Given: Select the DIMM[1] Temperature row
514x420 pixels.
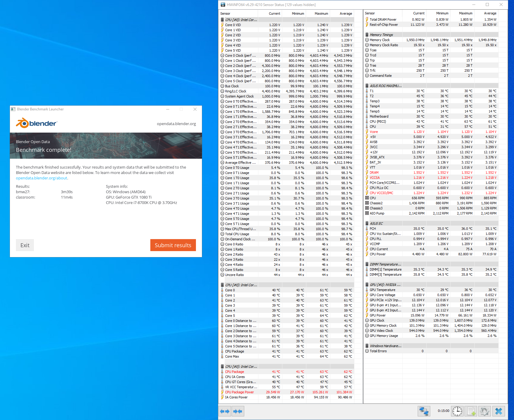Looking at the screenshot, I should coord(432,269).
